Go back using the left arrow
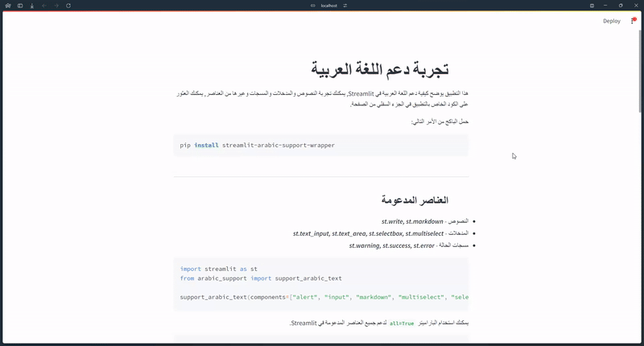The width and height of the screenshot is (644, 346). pos(44,6)
